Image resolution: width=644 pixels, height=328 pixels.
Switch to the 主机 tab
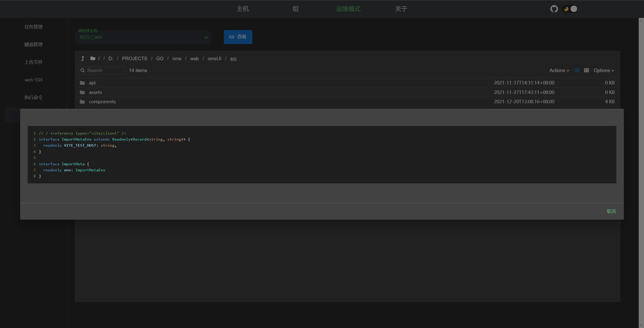click(242, 9)
